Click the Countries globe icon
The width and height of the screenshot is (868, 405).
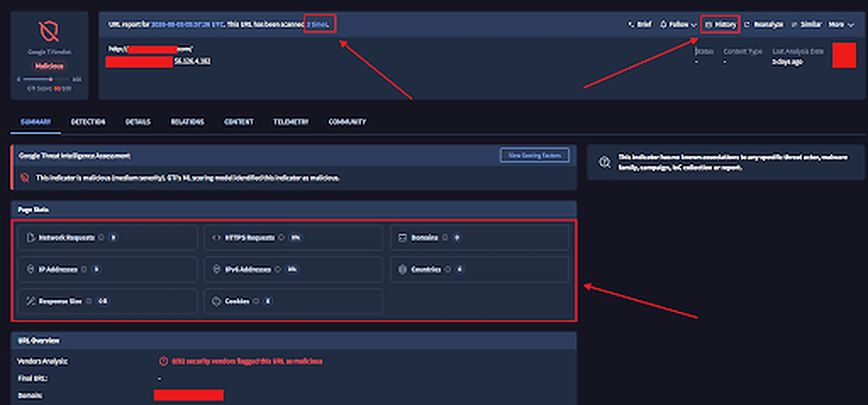click(402, 269)
